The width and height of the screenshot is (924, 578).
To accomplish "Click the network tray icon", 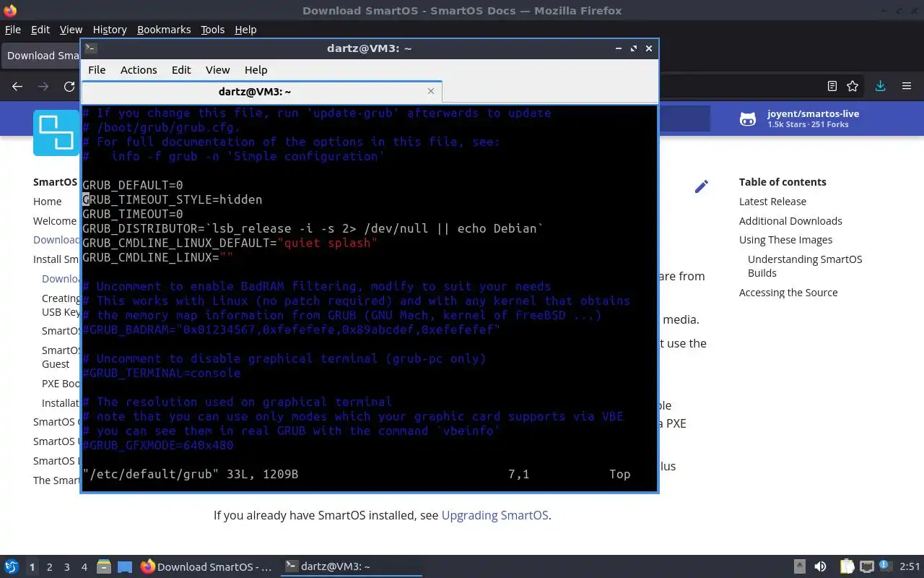I will click(x=866, y=567).
